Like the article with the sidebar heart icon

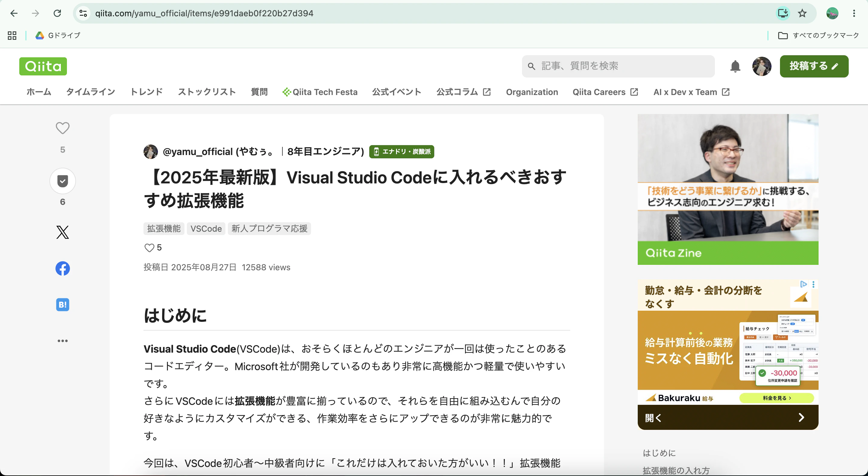(63, 128)
